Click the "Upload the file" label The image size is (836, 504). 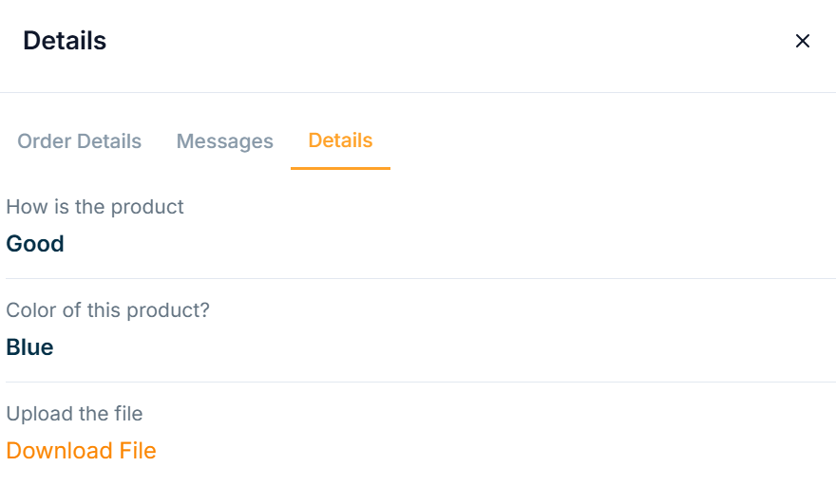click(74, 414)
